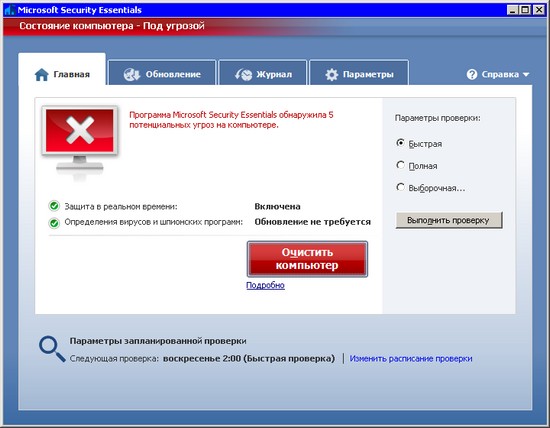Switch to the Журнал tab
Viewport: 550px width, 428px height.
263,73
